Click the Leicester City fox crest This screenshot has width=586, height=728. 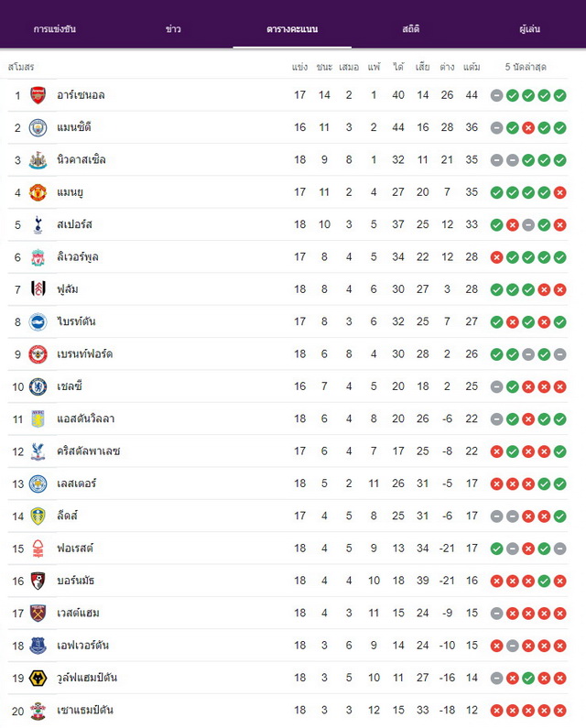click(x=38, y=484)
